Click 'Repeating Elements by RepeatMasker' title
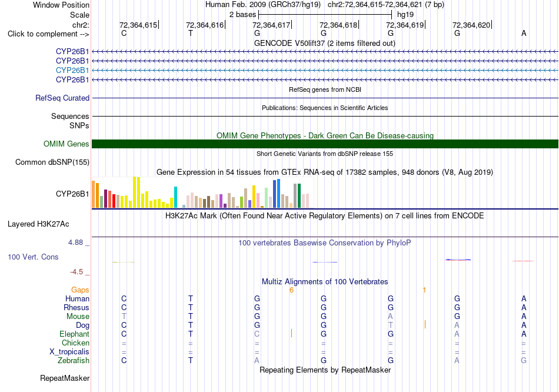Screen dimensions: 559x392 (x=325, y=370)
